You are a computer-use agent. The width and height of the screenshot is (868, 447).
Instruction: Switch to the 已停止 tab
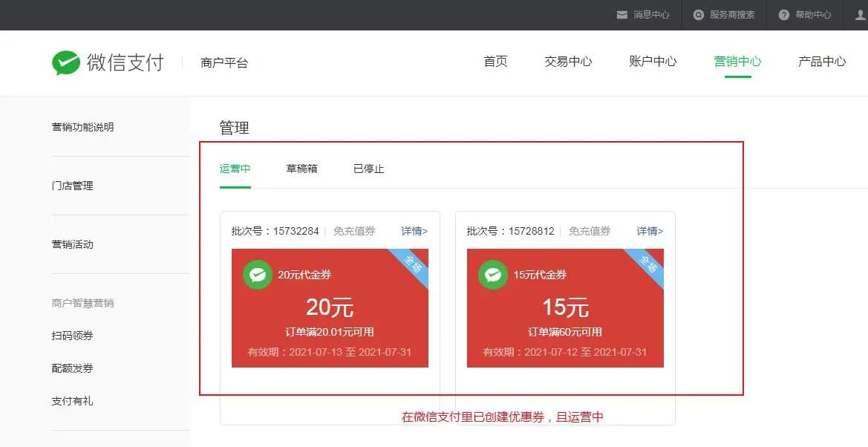369,169
